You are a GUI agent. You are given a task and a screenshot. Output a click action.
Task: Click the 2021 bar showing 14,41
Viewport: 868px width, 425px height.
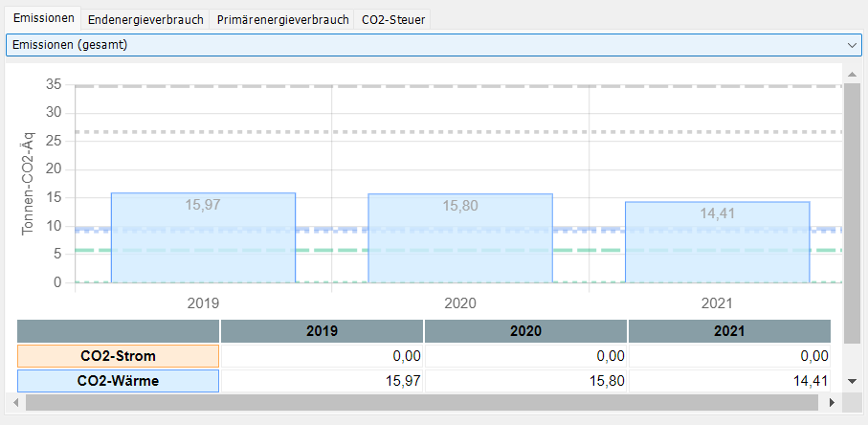(x=717, y=244)
